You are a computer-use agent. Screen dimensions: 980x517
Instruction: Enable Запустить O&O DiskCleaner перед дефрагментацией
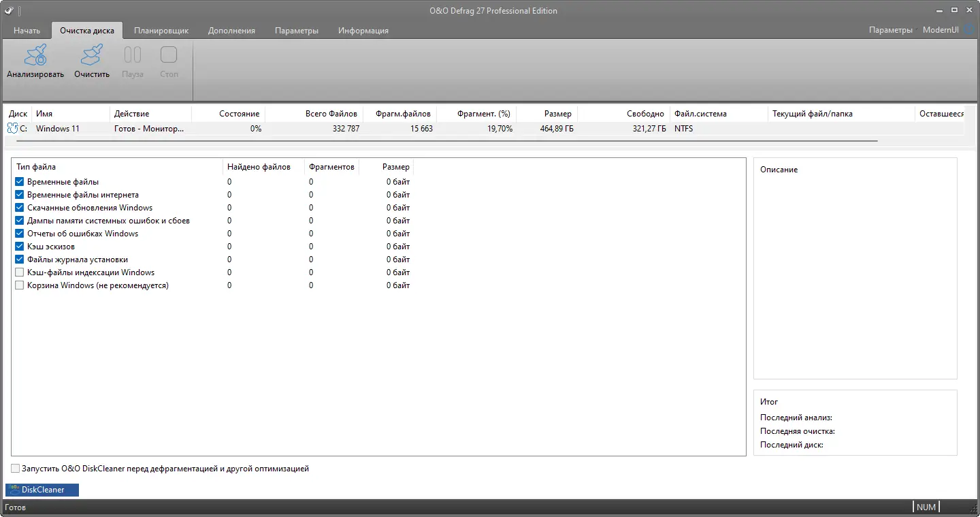click(16, 469)
